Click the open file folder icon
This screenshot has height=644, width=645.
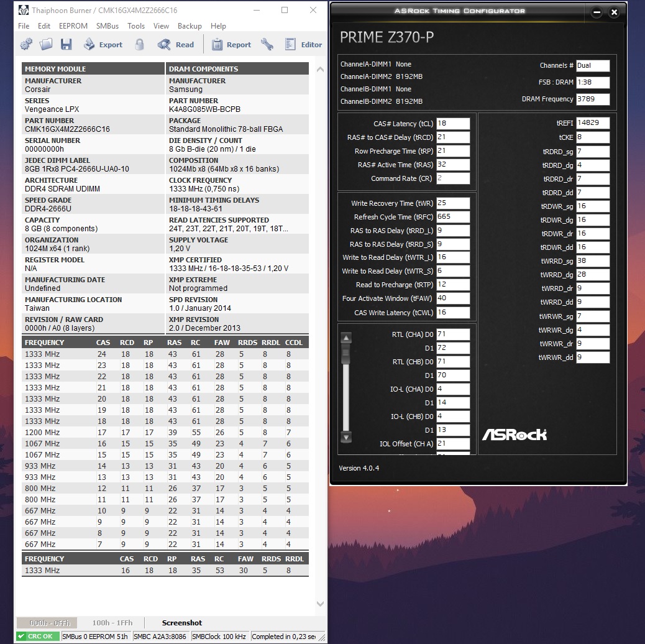(45, 44)
